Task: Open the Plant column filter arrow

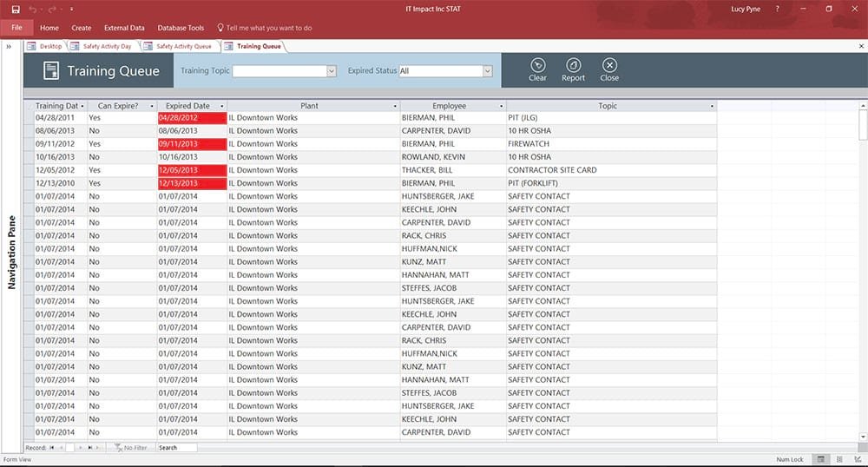Action: tap(395, 106)
